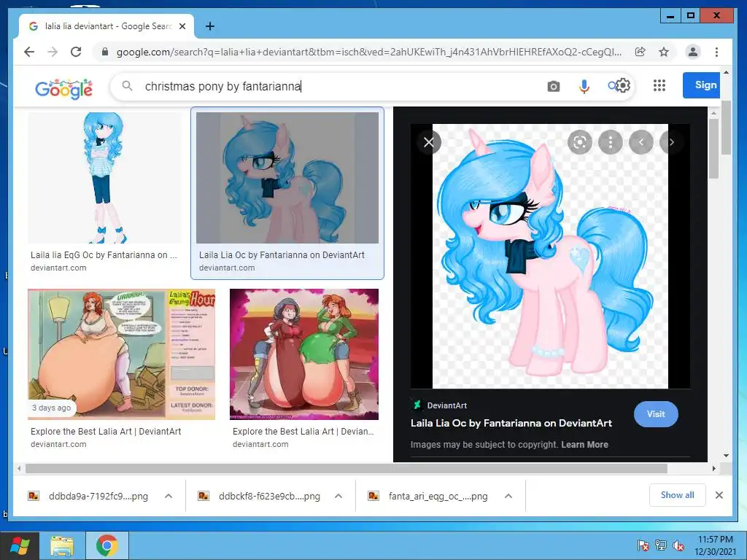This screenshot has width=747, height=560.
Task: Close the lalia lia deviantart tab
Action: (182, 26)
